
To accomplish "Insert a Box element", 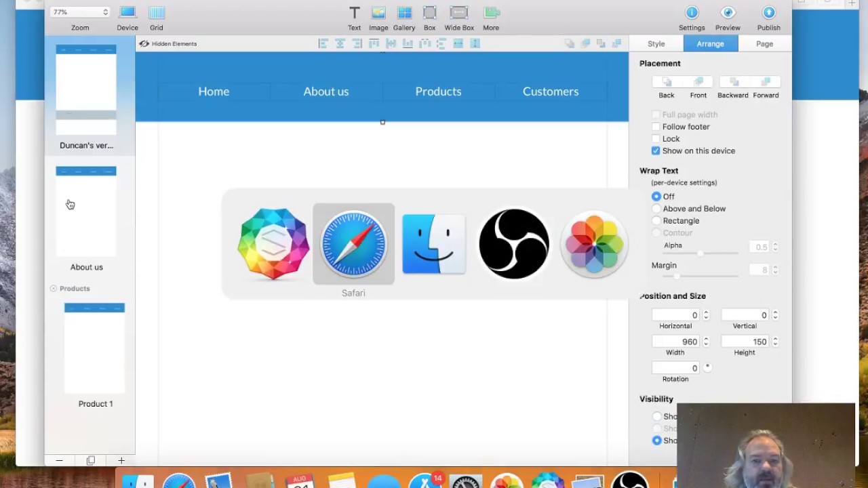I will [429, 13].
